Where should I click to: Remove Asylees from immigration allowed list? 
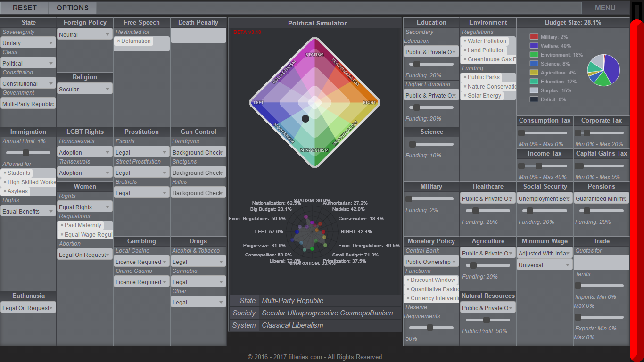click(x=5, y=191)
